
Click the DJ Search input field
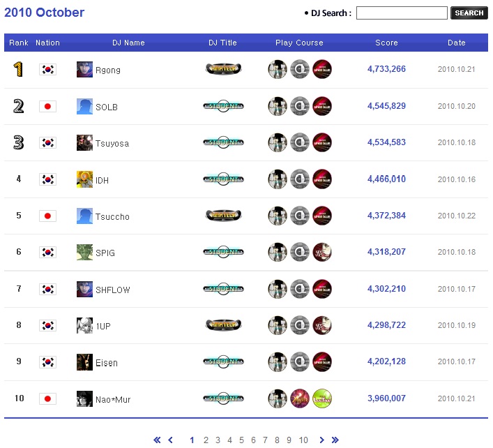pyautogui.click(x=402, y=13)
